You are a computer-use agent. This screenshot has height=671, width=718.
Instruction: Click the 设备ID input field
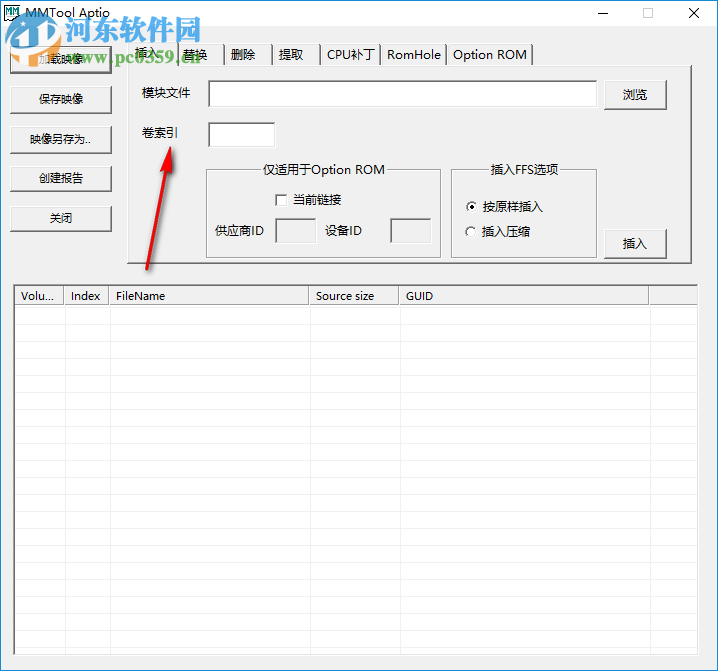tap(410, 230)
